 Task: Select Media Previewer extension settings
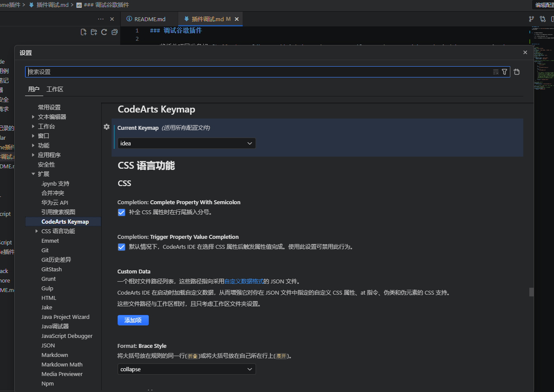(62, 374)
